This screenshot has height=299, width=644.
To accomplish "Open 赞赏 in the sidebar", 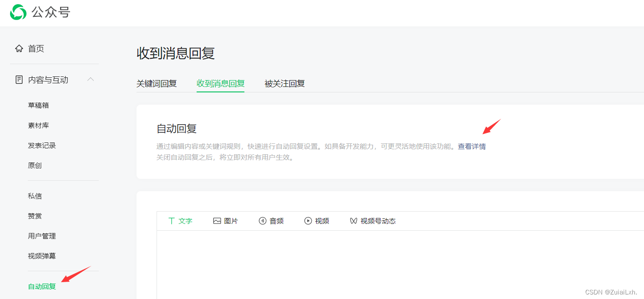I will tap(35, 216).
